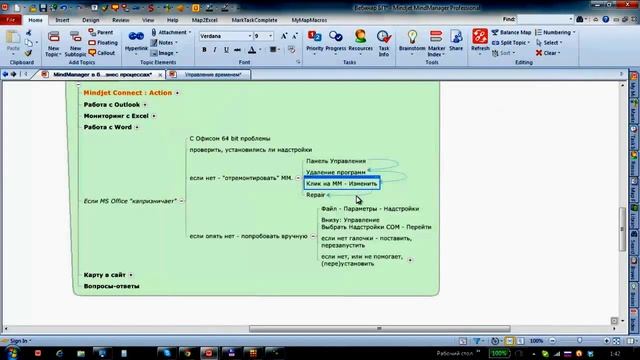640x360 pixels.
Task: Open the Progress markers
Action: [336, 42]
